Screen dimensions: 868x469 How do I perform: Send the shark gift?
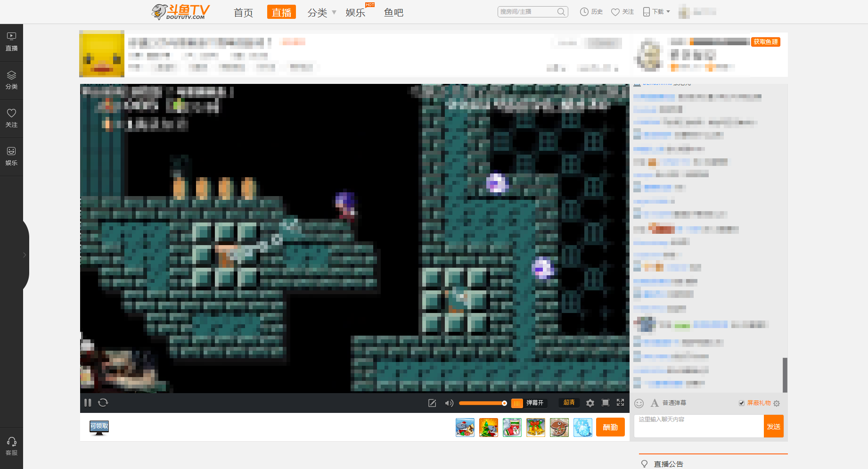coord(465,428)
